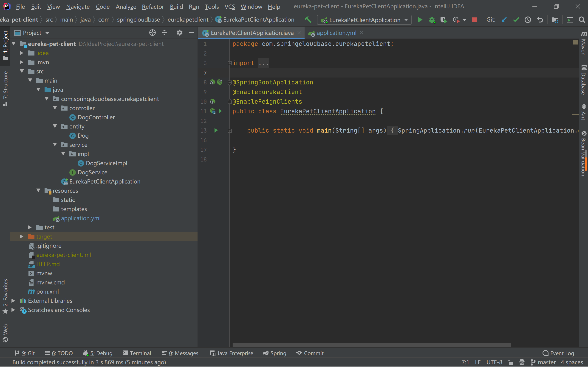588x367 pixels.
Task: Run main method via gutter run icon
Action: coord(216,131)
